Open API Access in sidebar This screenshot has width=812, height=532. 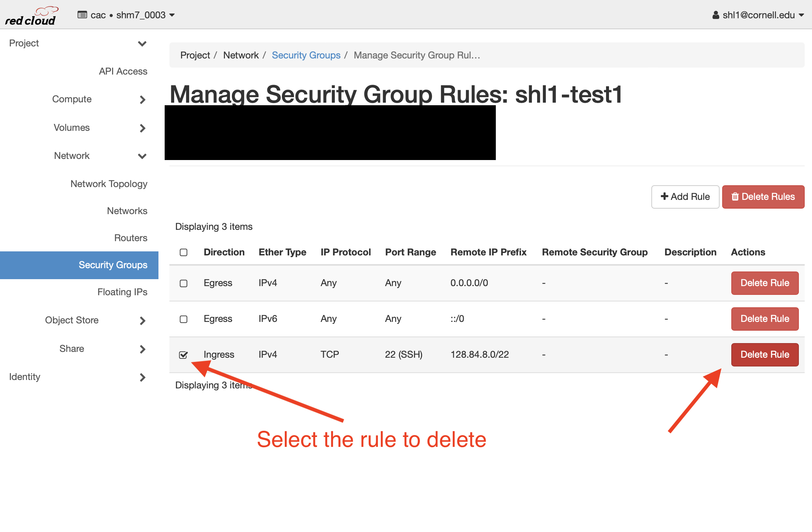click(123, 71)
